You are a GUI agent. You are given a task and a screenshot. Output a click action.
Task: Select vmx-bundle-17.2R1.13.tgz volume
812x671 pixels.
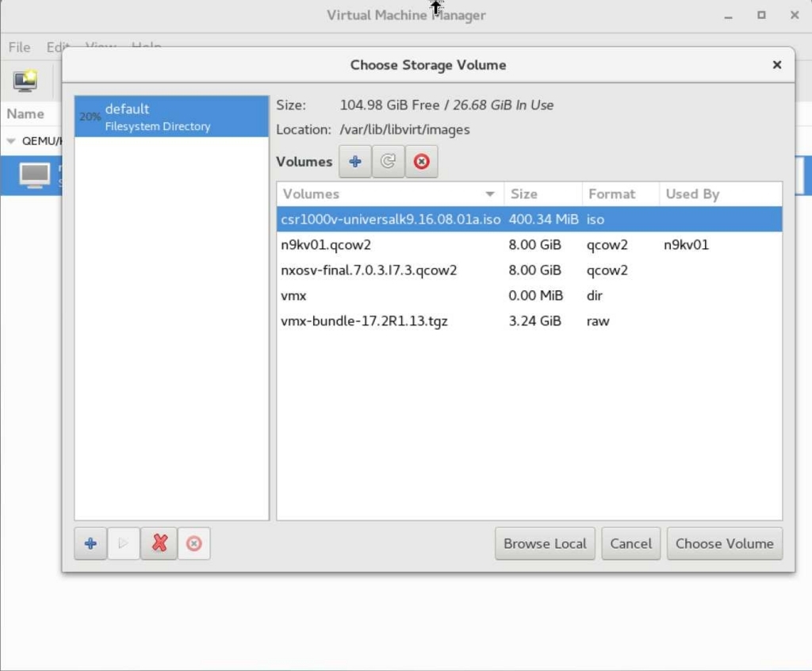click(x=529, y=320)
